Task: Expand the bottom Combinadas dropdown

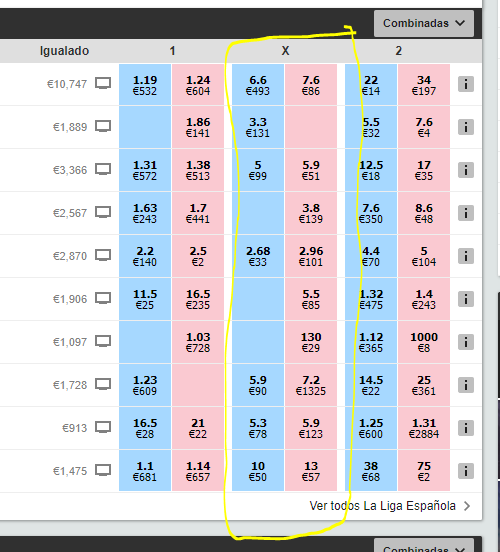Action: pyautogui.click(x=424, y=546)
